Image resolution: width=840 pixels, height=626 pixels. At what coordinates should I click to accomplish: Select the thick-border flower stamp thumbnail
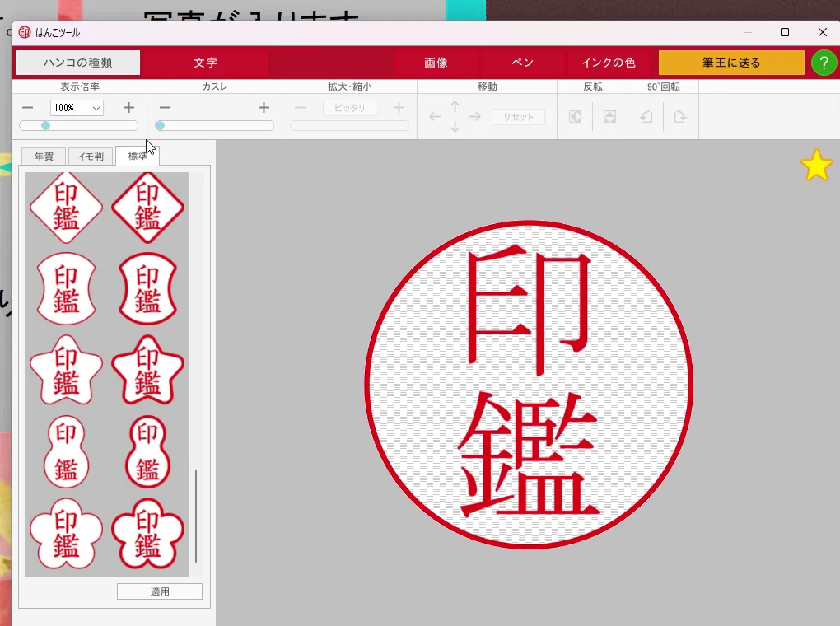pyautogui.click(x=148, y=533)
